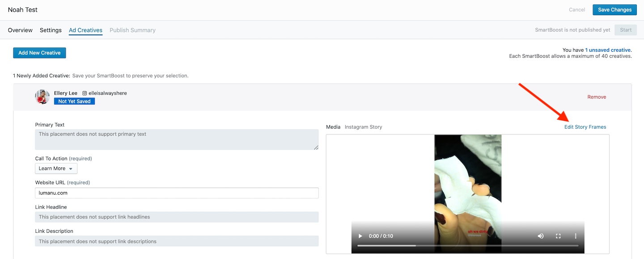
Task: Click the Link Description field
Action: [x=177, y=241]
